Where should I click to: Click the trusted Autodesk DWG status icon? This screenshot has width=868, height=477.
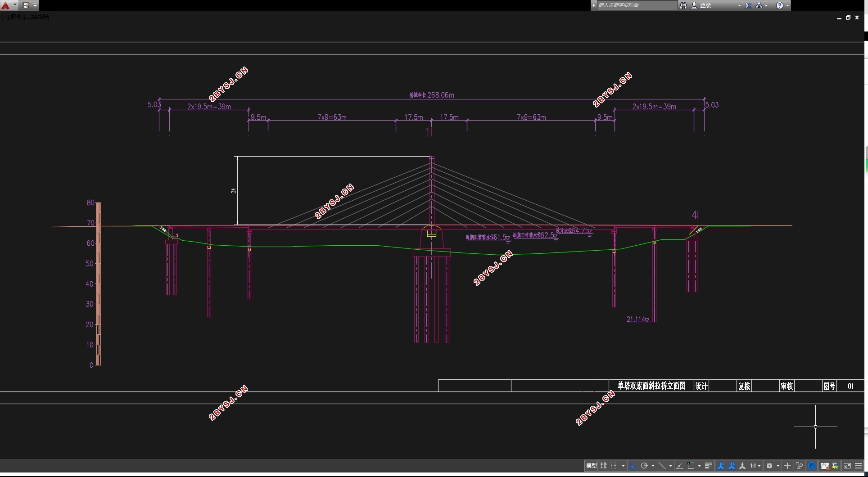pos(836,466)
